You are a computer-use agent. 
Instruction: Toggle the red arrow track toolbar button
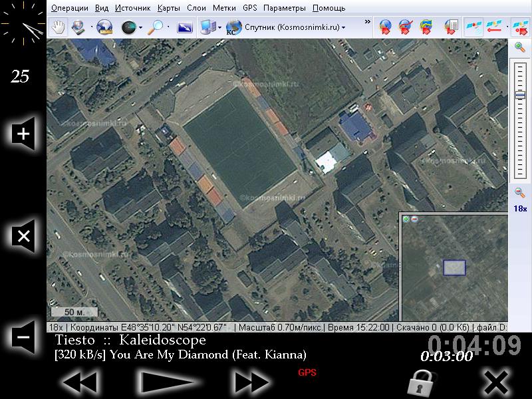pyautogui.click(x=494, y=27)
